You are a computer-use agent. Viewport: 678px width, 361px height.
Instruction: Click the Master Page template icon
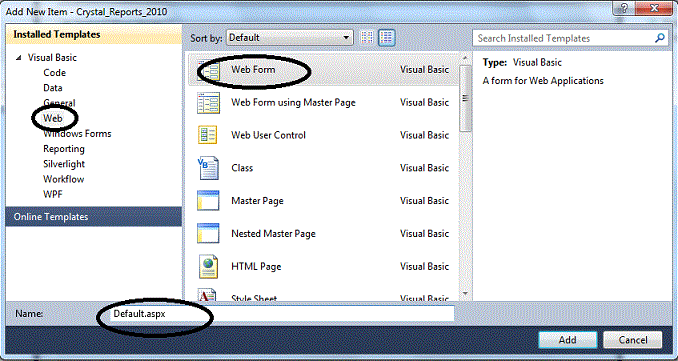pyautogui.click(x=208, y=201)
